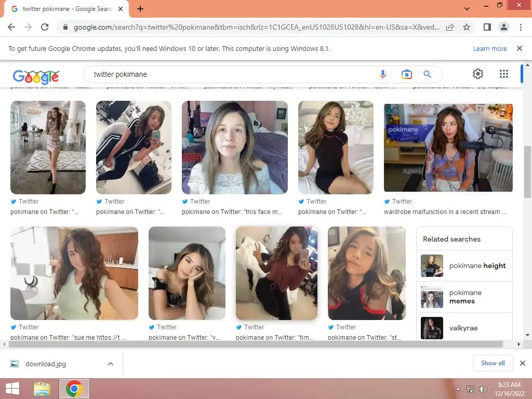Open the 'this face m...' image thumbnail
Image resolution: width=532 pixels, height=399 pixels.
[x=235, y=148]
